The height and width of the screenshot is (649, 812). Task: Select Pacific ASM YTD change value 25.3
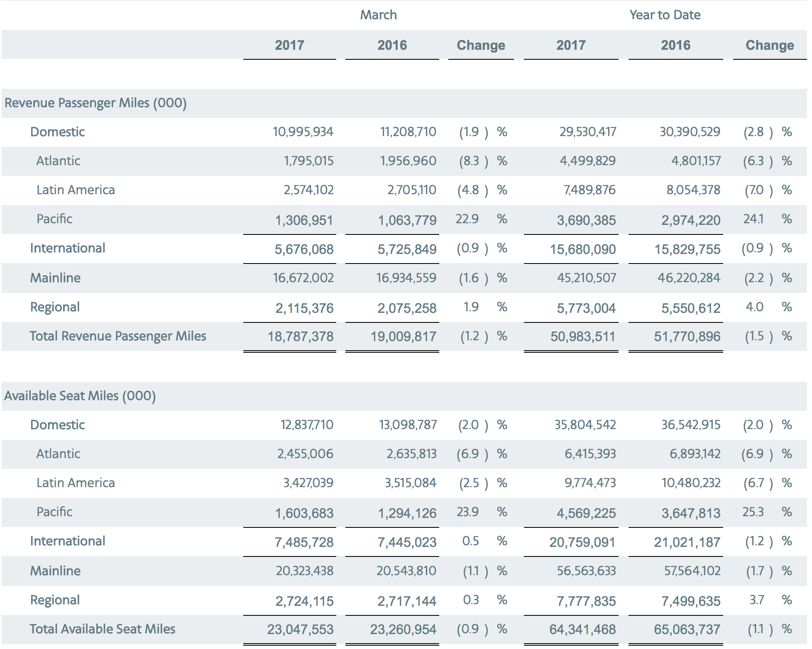pyautogui.click(x=753, y=512)
